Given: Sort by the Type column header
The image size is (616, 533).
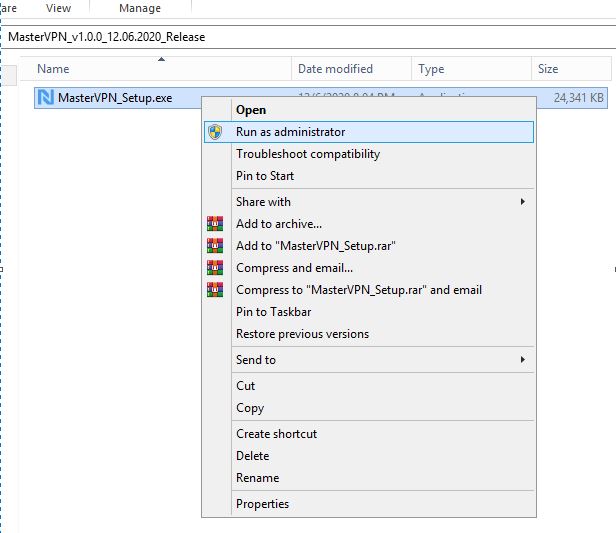Looking at the screenshot, I should click(471, 68).
